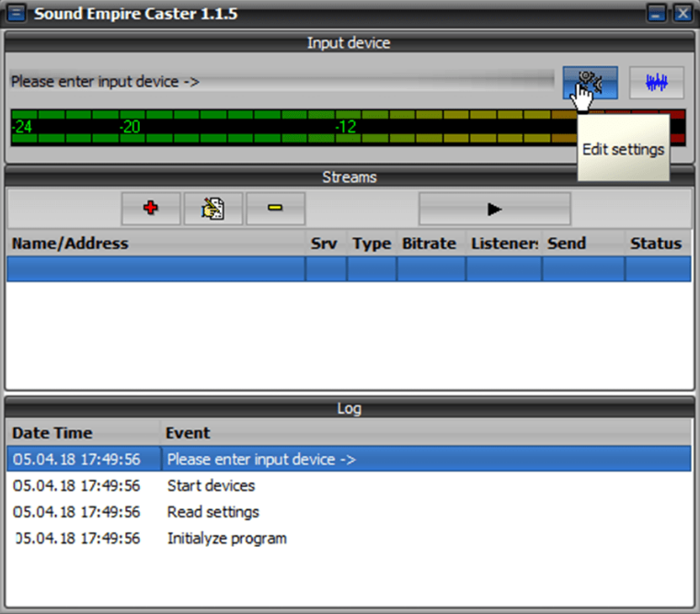Screen dimensions: 700x614
Task: Click the audio level meter at -12
Action: coord(346,127)
